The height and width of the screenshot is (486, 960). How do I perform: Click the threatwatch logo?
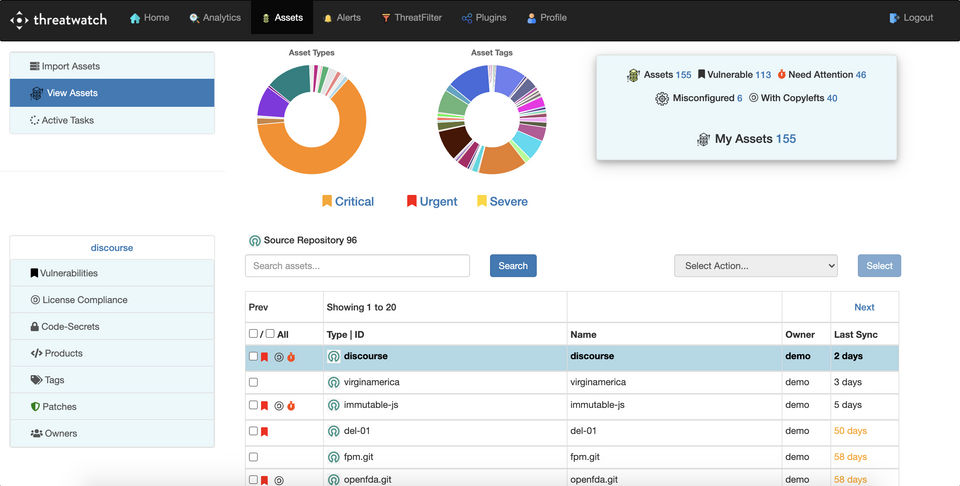click(x=59, y=20)
